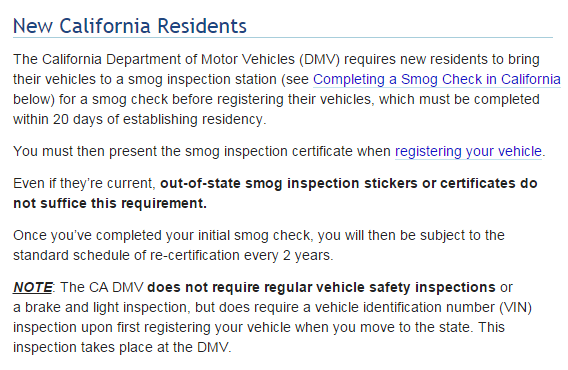This screenshot has height=370, width=568.
Task: Click the underlined NOTE label
Action: pyautogui.click(x=33, y=287)
